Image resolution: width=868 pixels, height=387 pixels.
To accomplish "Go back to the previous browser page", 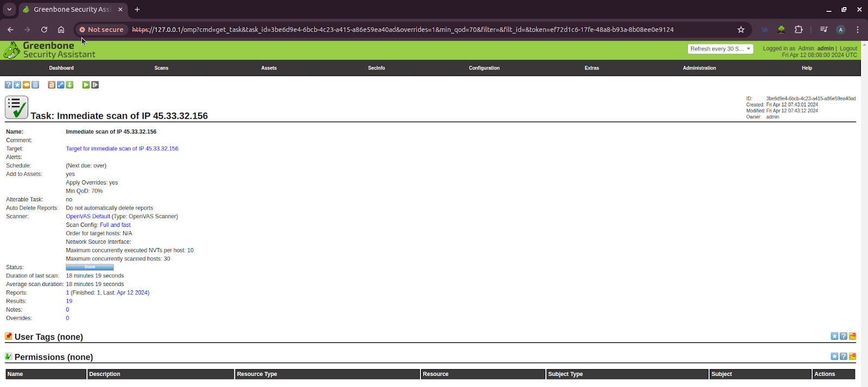I will point(10,30).
